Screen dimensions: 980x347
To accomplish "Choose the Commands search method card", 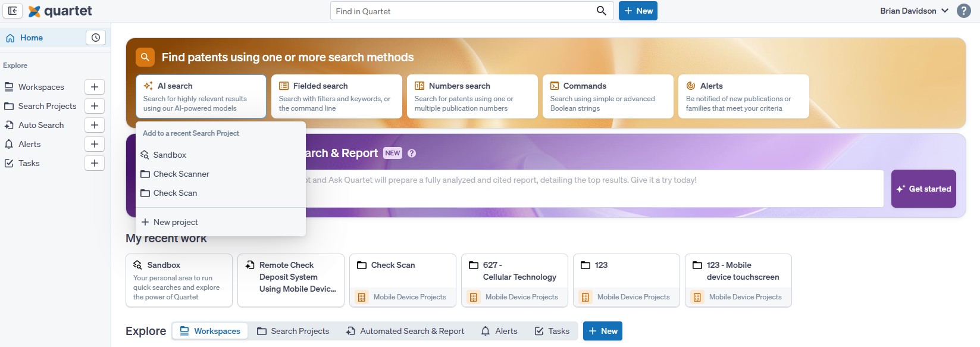I will tap(608, 96).
